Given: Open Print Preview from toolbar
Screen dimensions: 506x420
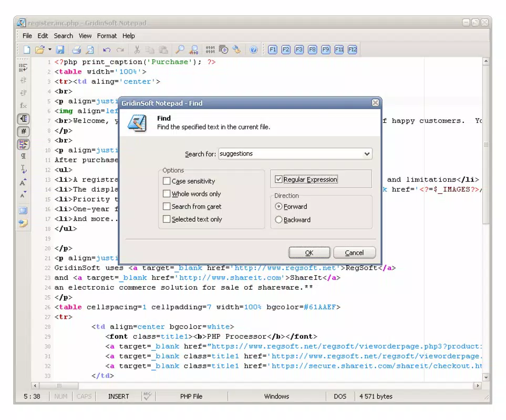Looking at the screenshot, I should (x=90, y=49).
